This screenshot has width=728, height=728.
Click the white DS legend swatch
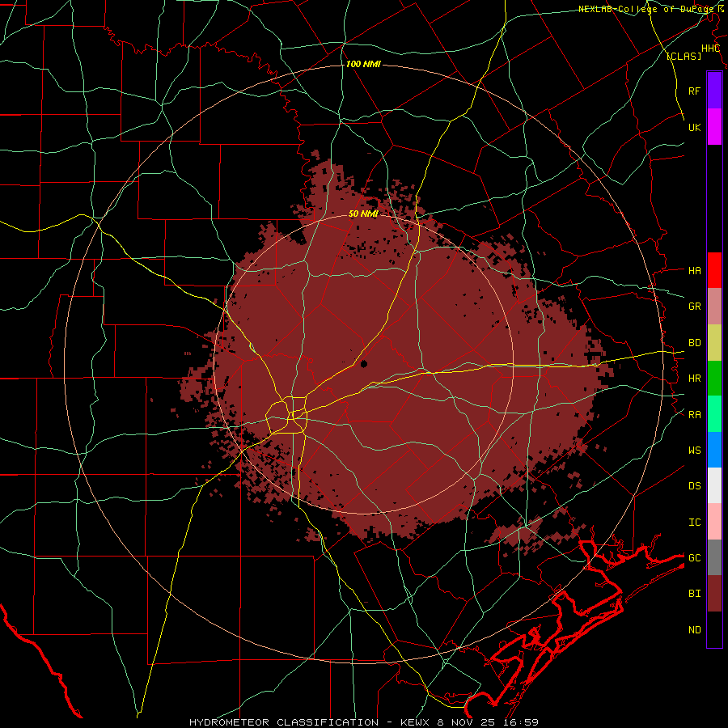pyautogui.click(x=714, y=485)
